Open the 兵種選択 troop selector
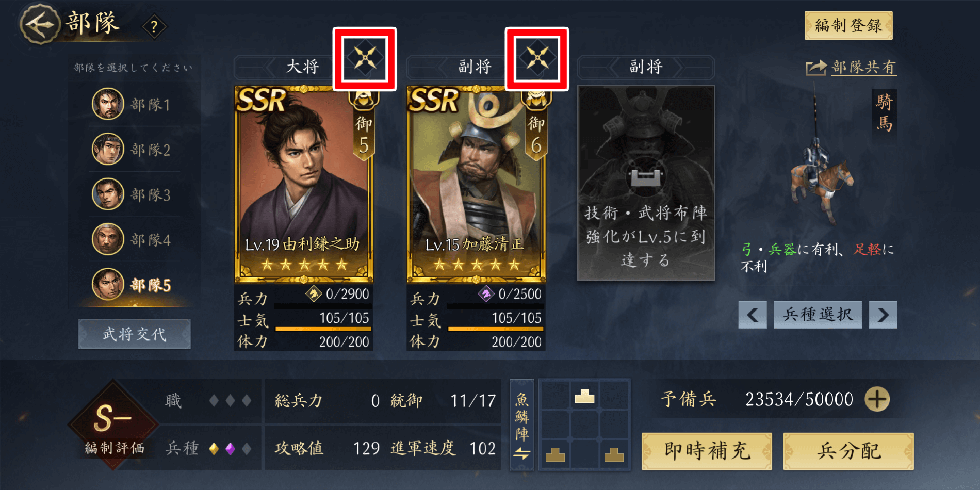 [818, 315]
